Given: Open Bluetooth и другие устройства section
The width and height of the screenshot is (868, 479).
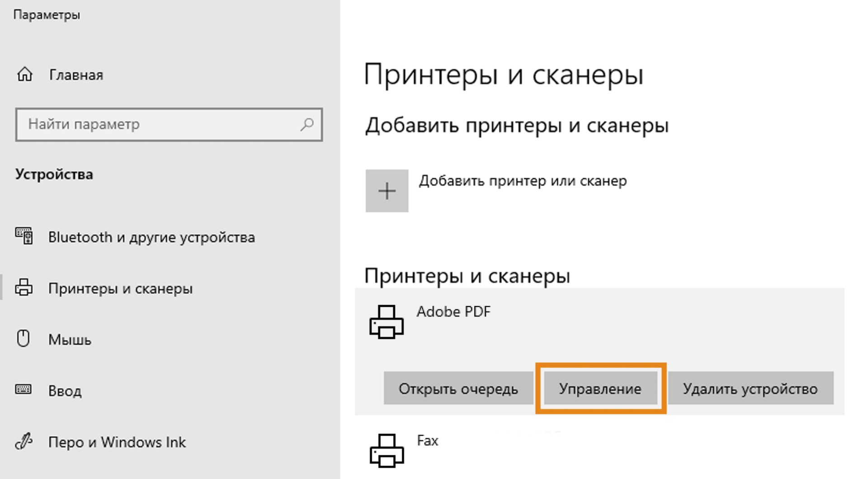Looking at the screenshot, I should coord(152,237).
